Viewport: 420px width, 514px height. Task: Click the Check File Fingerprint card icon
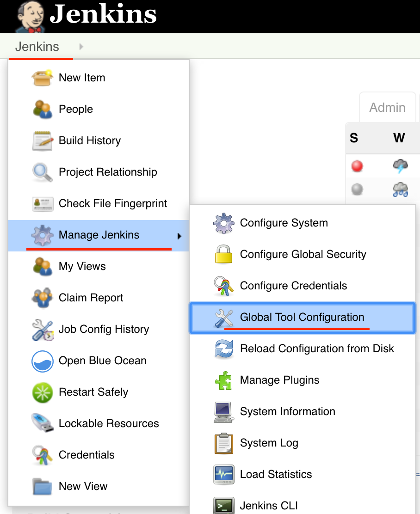(43, 203)
